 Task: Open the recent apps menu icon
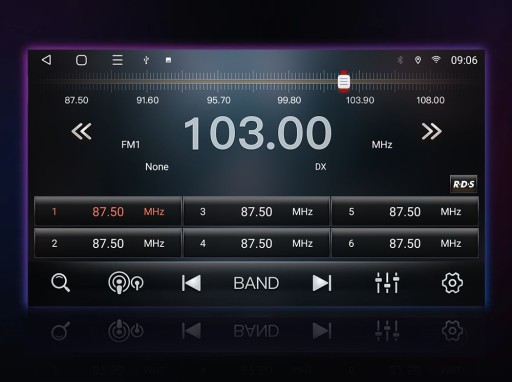pyautogui.click(x=117, y=60)
